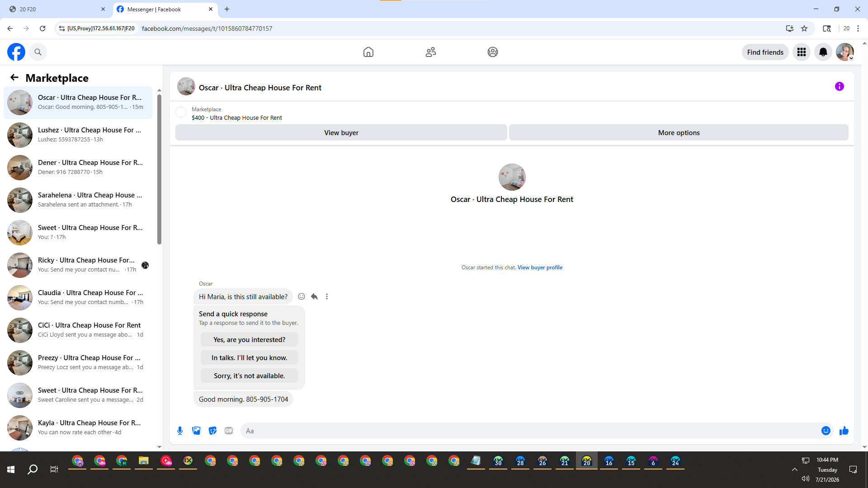Send a thumbs-up like
The width and height of the screenshot is (868, 488).
point(844,431)
